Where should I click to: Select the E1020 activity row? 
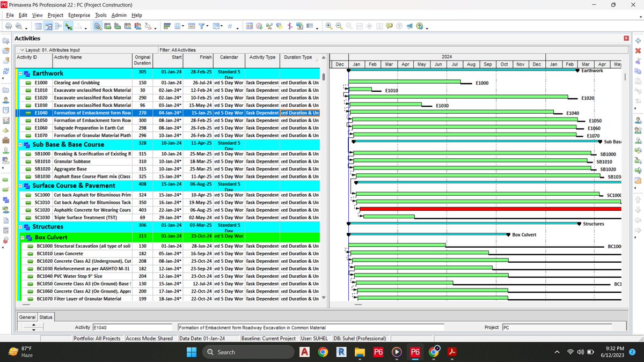(x=168, y=98)
